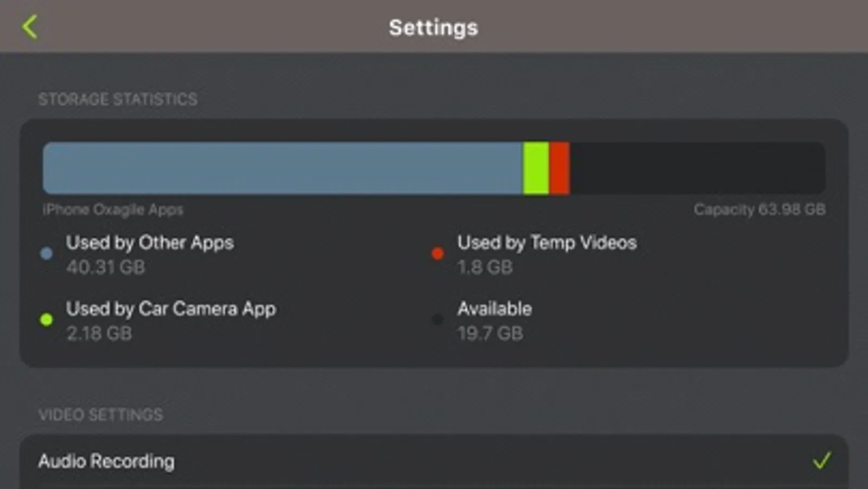The image size is (868, 489).
Task: Click the Settings title
Action: pyautogui.click(x=433, y=28)
